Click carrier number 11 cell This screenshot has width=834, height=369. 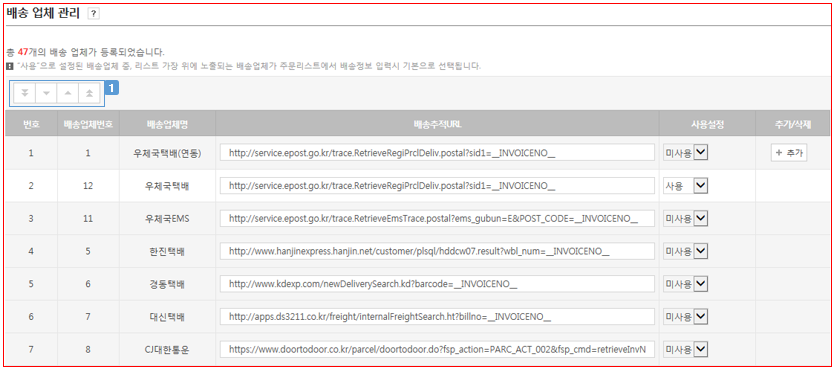pyautogui.click(x=88, y=219)
